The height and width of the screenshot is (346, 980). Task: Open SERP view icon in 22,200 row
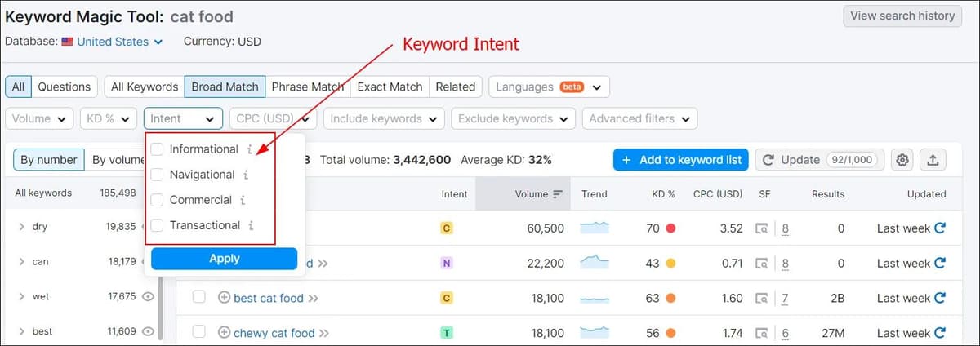point(762,264)
